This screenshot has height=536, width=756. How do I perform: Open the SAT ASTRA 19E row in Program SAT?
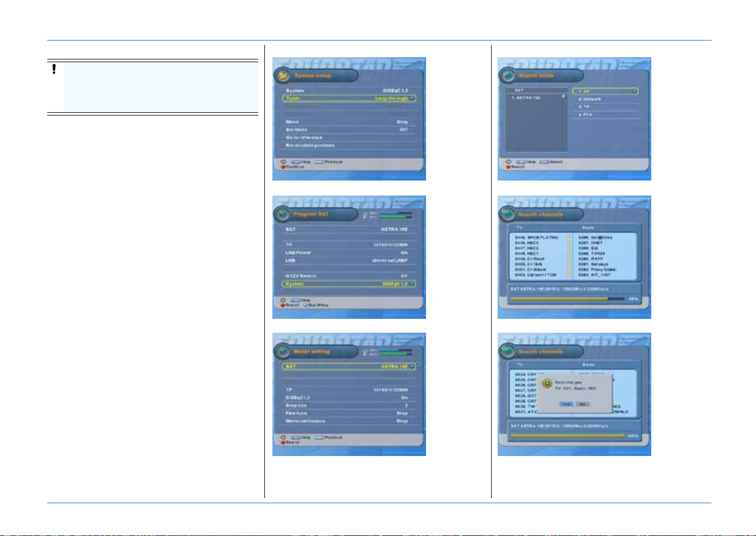point(348,229)
